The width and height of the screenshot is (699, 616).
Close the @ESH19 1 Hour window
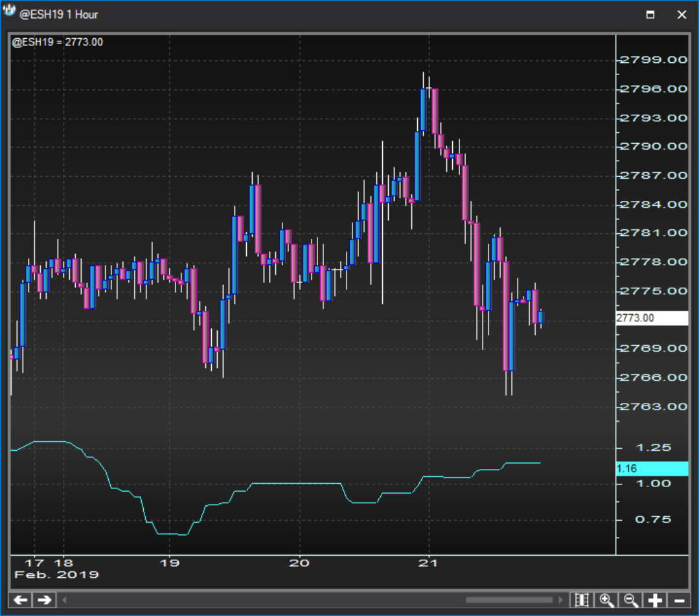pyautogui.click(x=682, y=15)
